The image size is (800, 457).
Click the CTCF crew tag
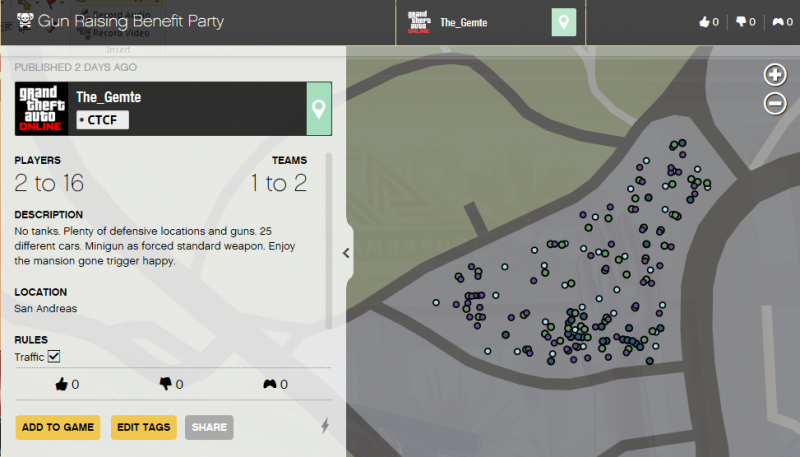pos(103,120)
